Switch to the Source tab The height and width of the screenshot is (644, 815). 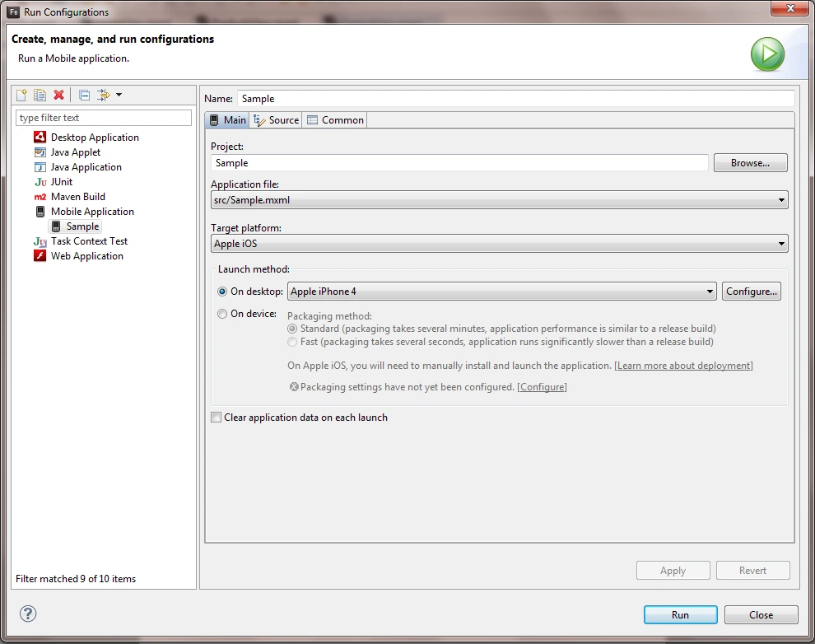[x=276, y=120]
